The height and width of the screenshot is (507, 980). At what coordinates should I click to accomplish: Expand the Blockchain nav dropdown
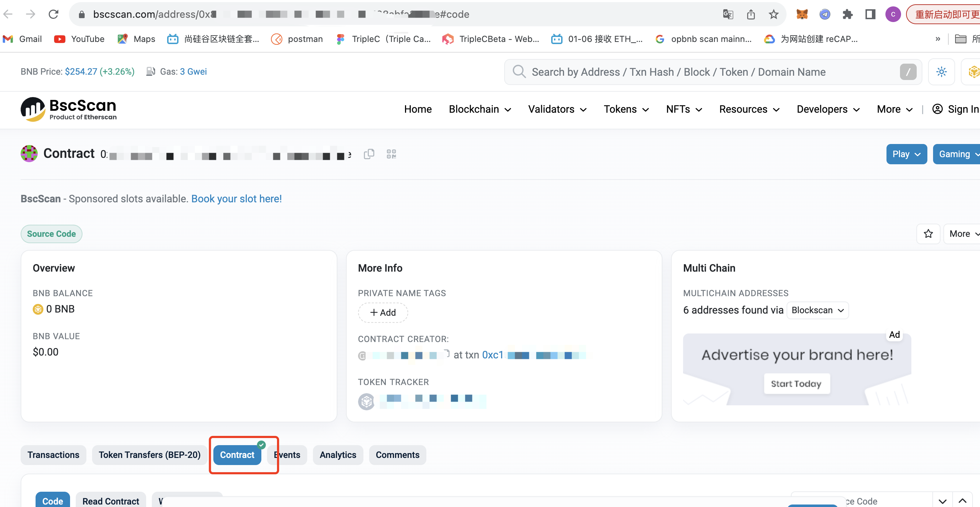[479, 109]
